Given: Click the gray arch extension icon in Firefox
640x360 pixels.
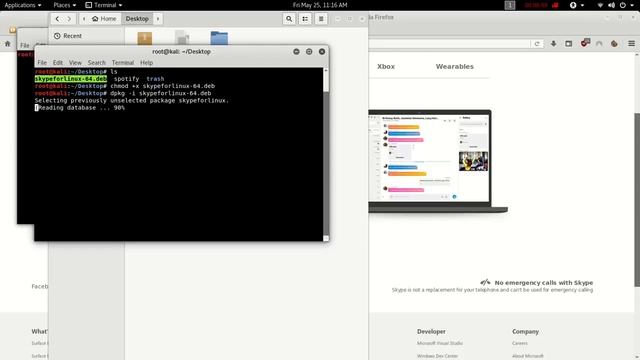Looking at the screenshot, I should click(x=599, y=44).
